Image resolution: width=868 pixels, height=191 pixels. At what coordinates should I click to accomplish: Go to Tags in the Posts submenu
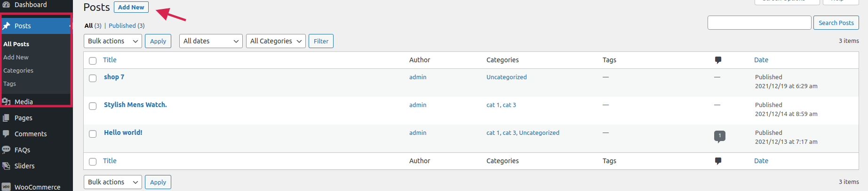10,84
